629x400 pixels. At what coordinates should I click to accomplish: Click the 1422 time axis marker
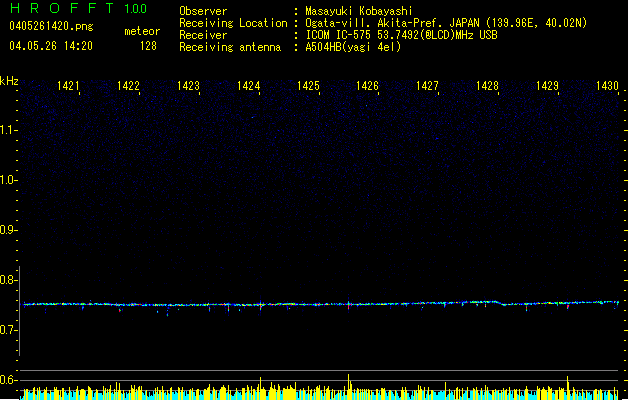(x=128, y=86)
